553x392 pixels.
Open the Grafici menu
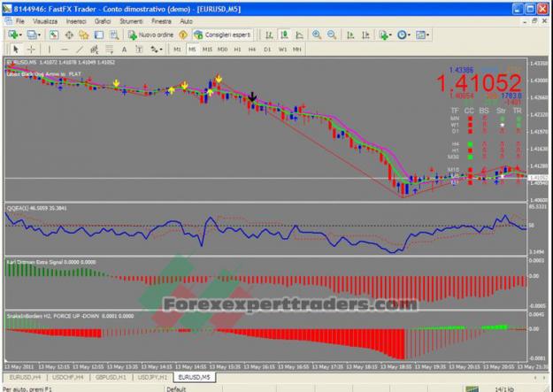click(103, 21)
